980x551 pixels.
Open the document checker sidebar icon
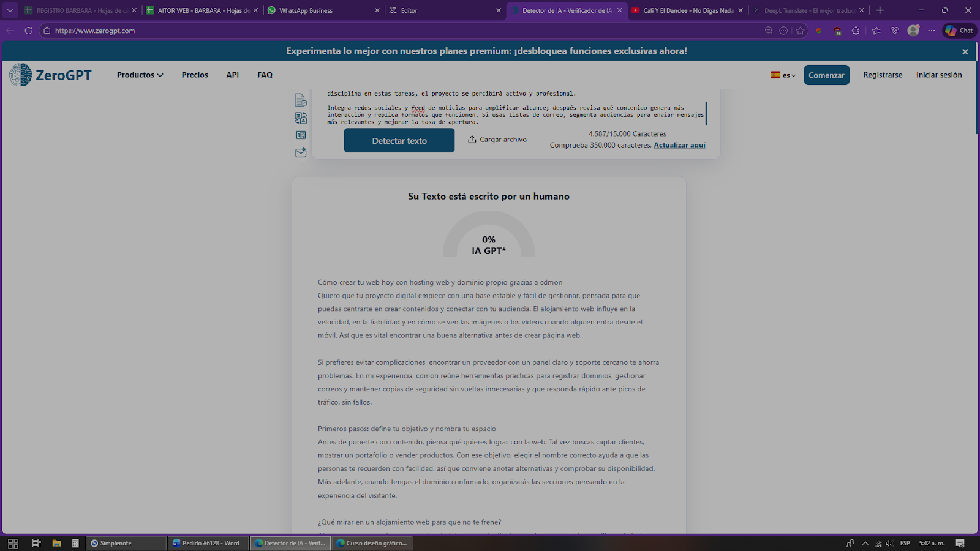click(301, 100)
